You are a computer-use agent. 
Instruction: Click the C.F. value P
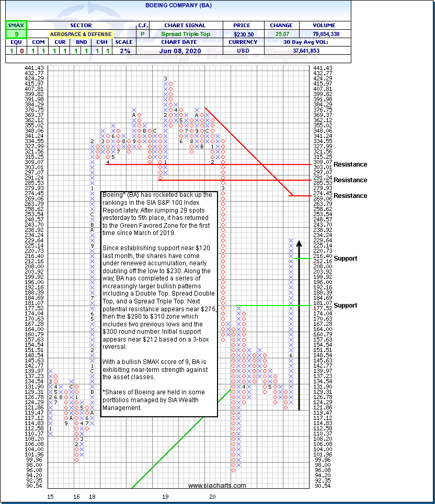143,33
